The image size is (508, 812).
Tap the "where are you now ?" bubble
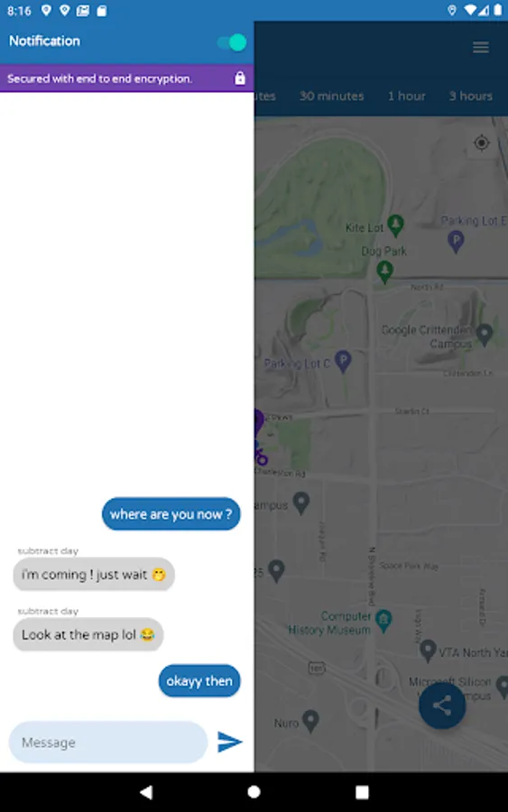pos(171,513)
